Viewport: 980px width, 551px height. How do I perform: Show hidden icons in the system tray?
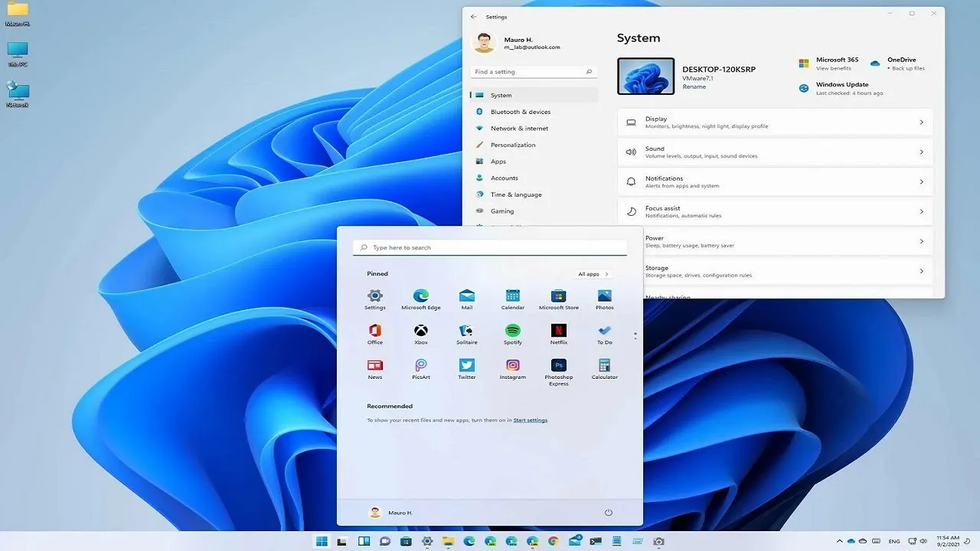[x=839, y=541]
